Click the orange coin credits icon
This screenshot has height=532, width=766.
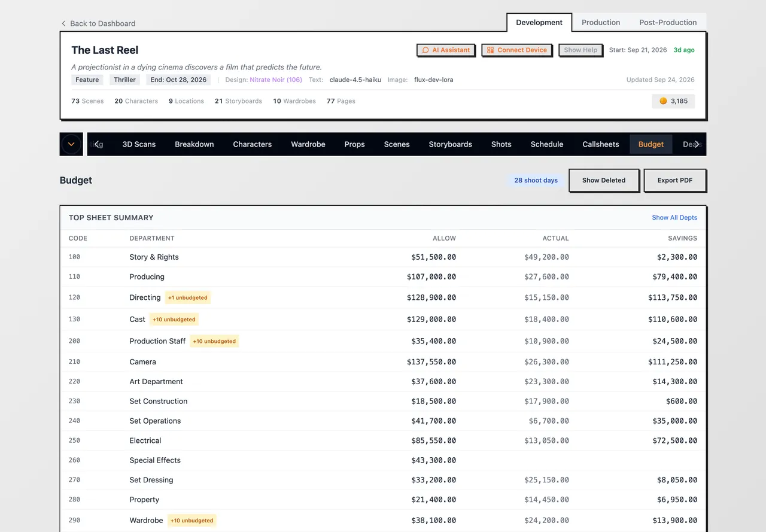pos(663,101)
